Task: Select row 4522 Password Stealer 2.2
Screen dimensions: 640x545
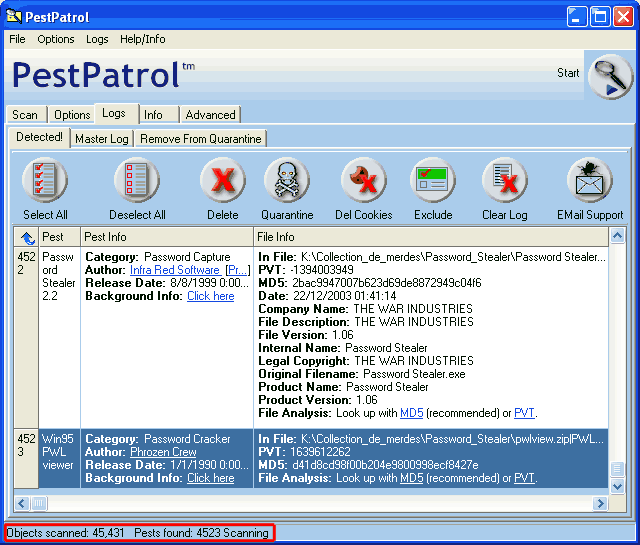Action: [x=311, y=337]
